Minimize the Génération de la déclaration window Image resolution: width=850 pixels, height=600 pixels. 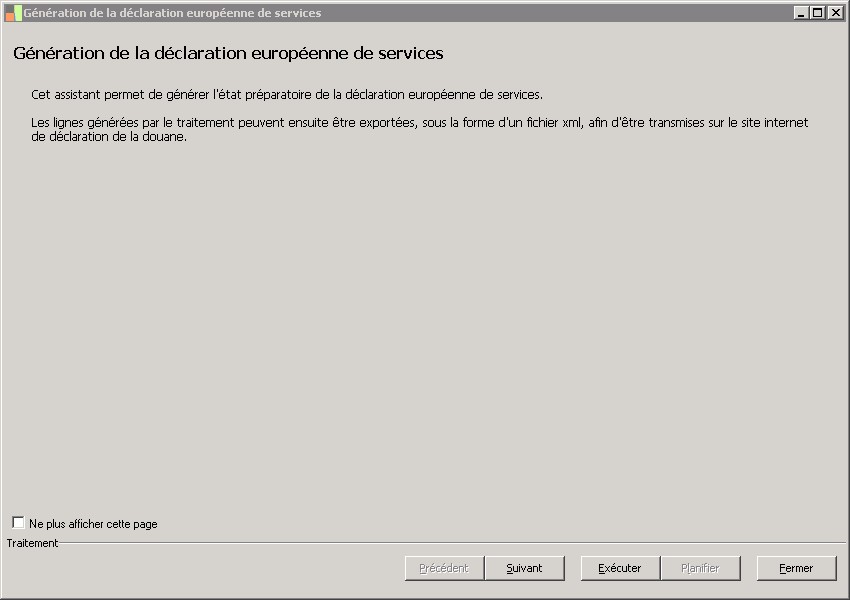pos(801,13)
